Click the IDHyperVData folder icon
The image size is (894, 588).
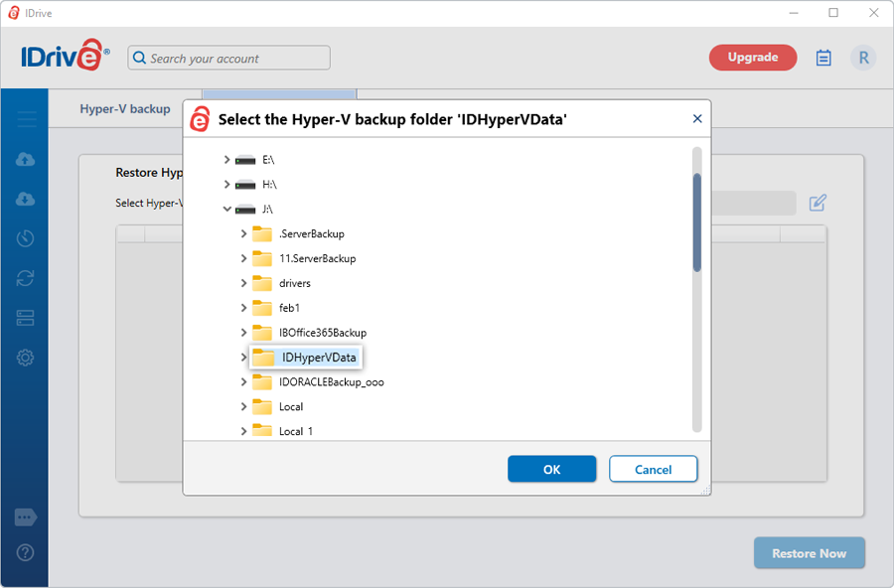[x=263, y=357]
